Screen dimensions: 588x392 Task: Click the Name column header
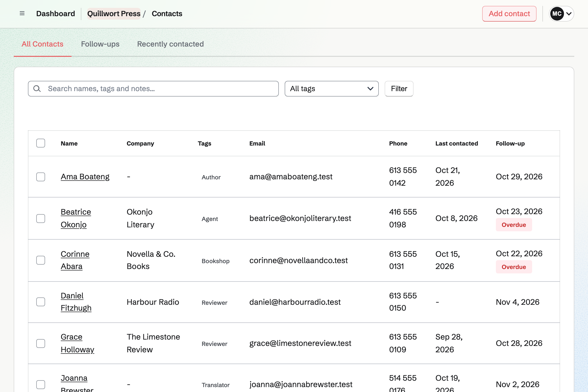[69, 144]
